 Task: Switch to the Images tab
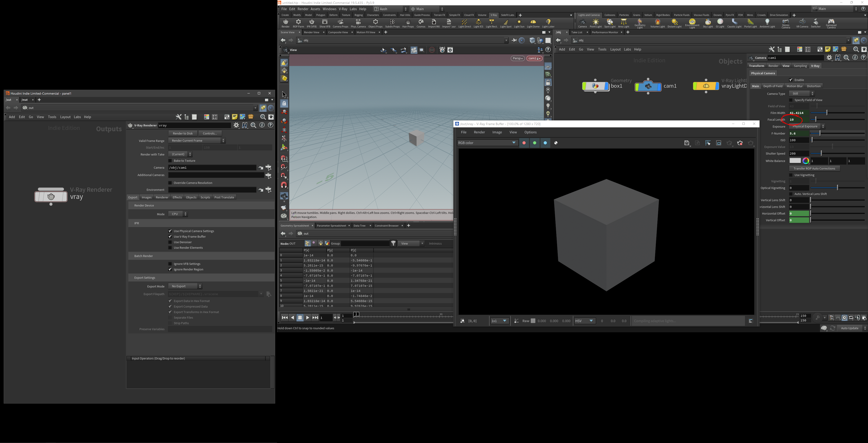[147, 198]
